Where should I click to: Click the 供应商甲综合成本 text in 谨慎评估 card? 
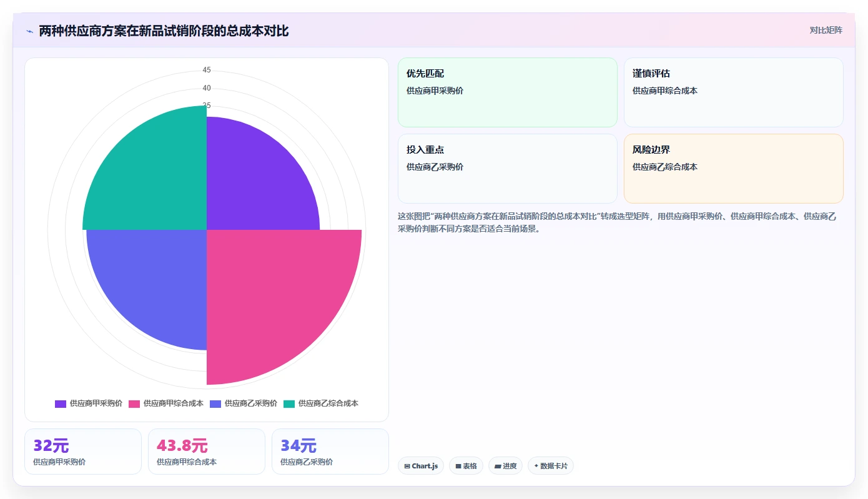[665, 91]
